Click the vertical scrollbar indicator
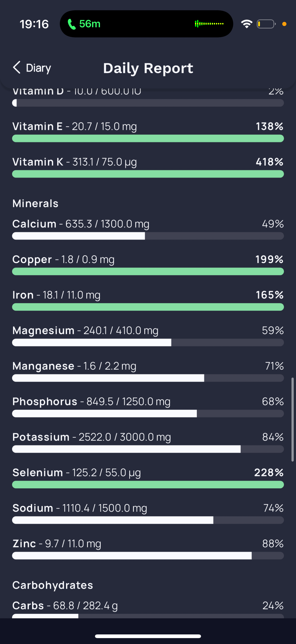Viewport: 296px width, 644px height. (x=292, y=420)
